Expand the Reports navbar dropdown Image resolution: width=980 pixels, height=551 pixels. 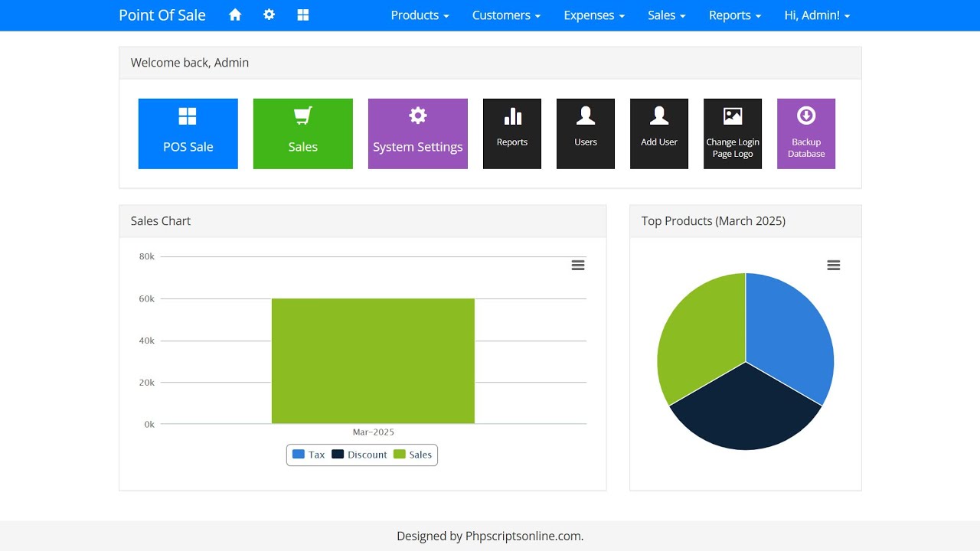[x=735, y=15]
